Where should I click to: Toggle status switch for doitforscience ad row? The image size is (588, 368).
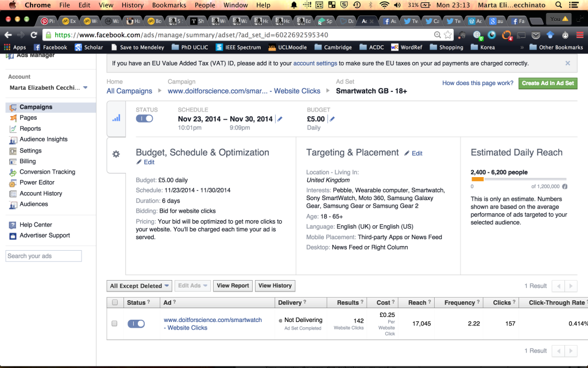pos(136,324)
